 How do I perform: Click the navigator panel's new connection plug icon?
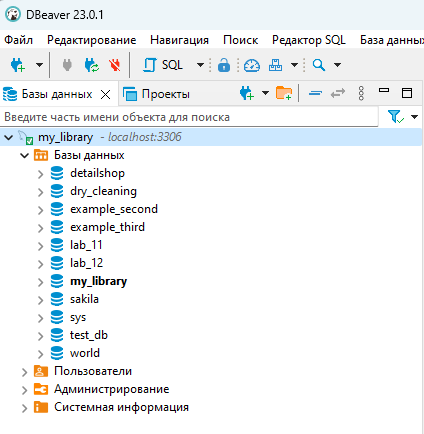click(247, 93)
